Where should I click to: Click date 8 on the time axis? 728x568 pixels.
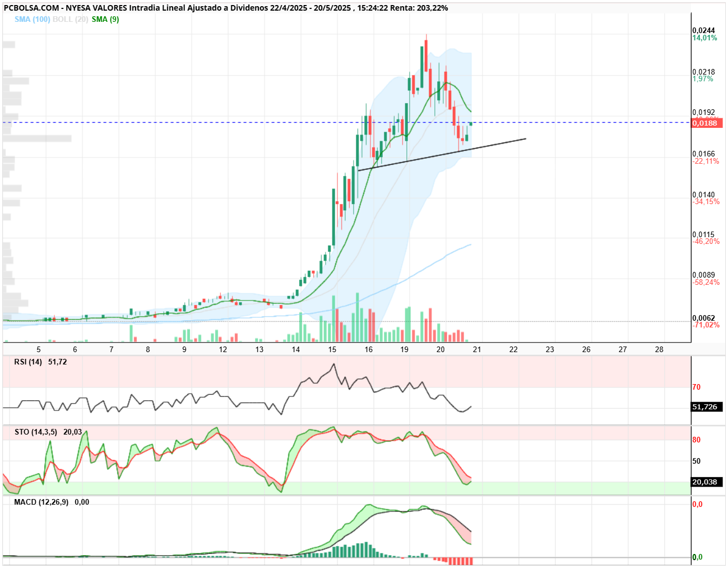(x=148, y=349)
